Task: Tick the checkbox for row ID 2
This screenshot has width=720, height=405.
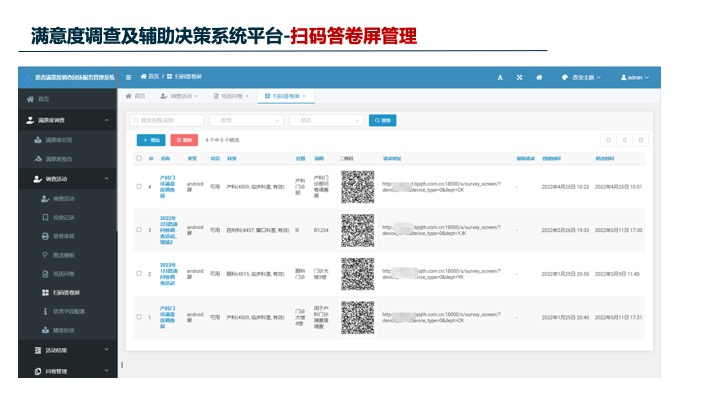Action: [x=139, y=273]
